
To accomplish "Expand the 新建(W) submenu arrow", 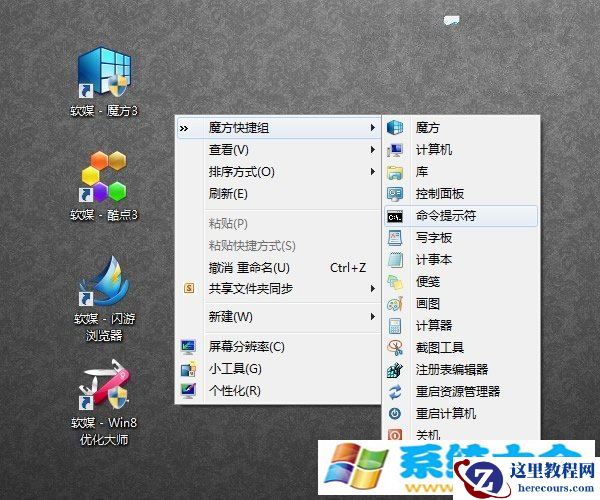I will click(x=372, y=316).
